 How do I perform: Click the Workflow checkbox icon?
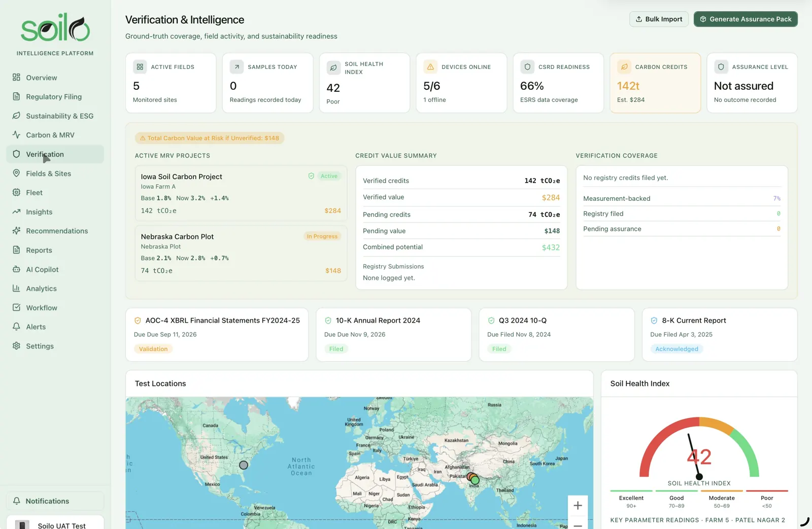click(16, 307)
